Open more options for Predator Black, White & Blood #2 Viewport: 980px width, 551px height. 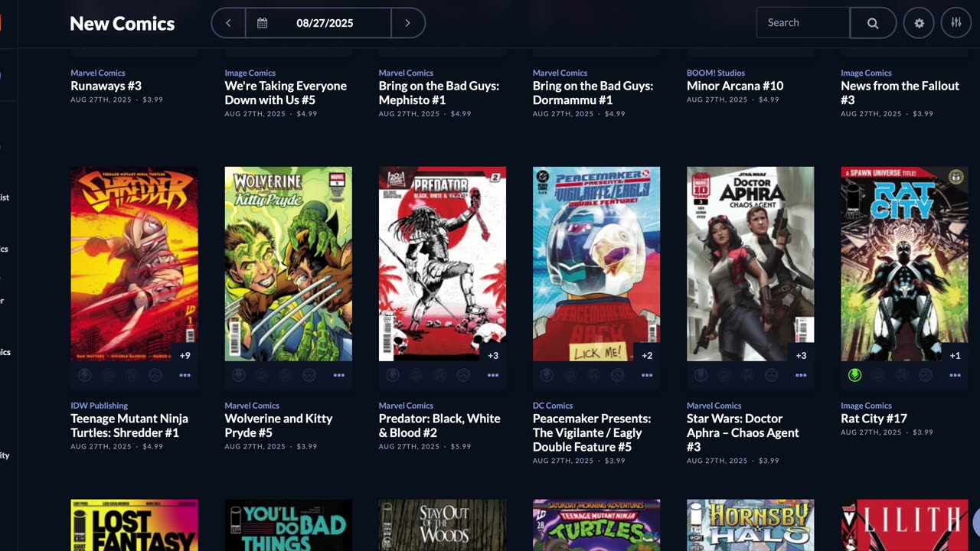click(x=492, y=375)
